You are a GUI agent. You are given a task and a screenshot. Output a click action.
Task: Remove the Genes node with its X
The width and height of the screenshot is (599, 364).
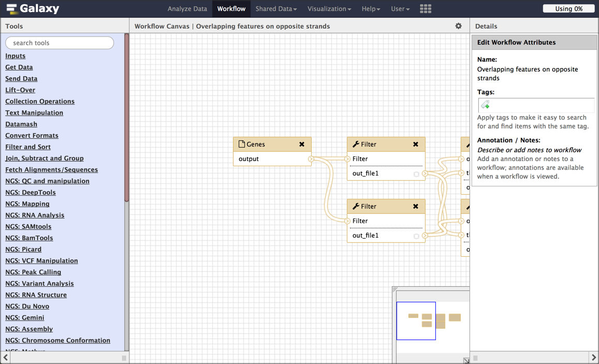point(302,144)
